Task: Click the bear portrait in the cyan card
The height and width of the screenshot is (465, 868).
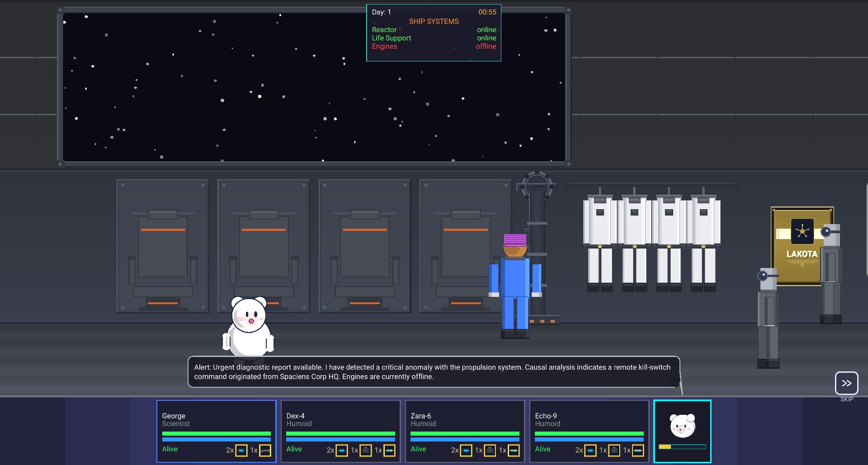Action: (x=683, y=426)
